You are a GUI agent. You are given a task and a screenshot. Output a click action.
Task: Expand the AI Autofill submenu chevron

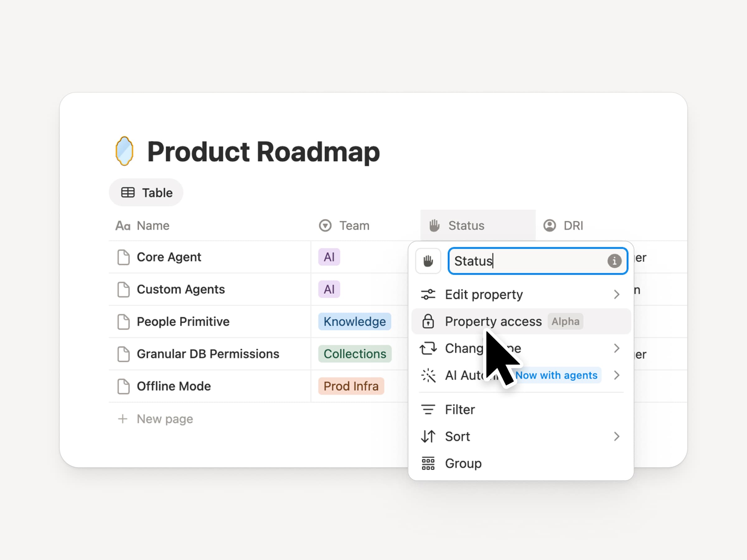[617, 376]
